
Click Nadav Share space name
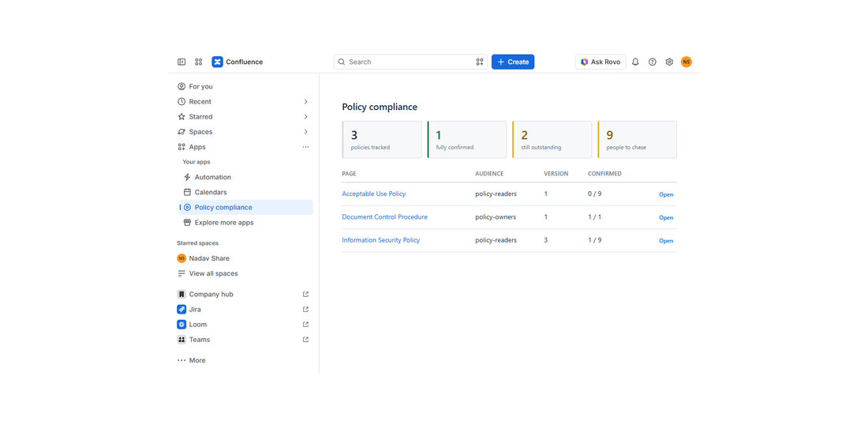(x=209, y=258)
